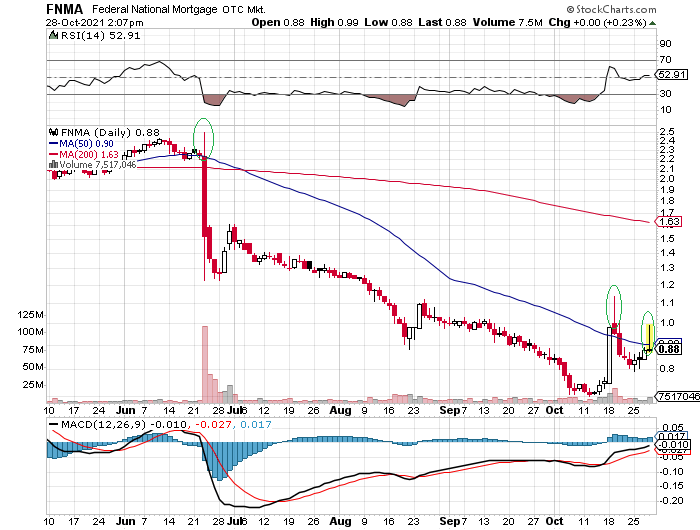Select the RSI(14) 52.91 legend text
700x530 pixels.
(100, 35)
